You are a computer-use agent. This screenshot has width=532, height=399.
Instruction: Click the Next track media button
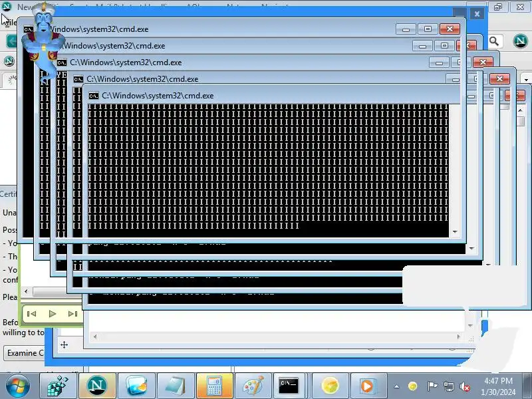tap(72, 314)
